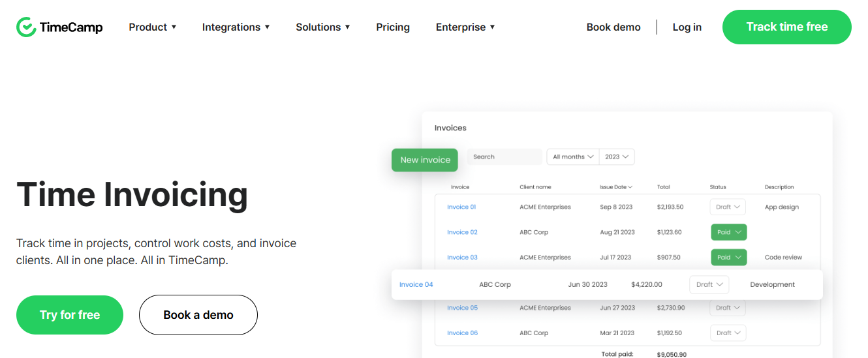Open the Invoice 05 link
Screen dimensions: 868x358
[x=462, y=308]
